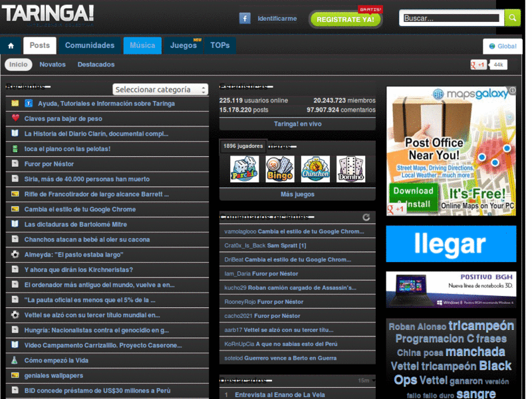
Task: Switch to the Comunidades tab
Action: [x=90, y=45]
